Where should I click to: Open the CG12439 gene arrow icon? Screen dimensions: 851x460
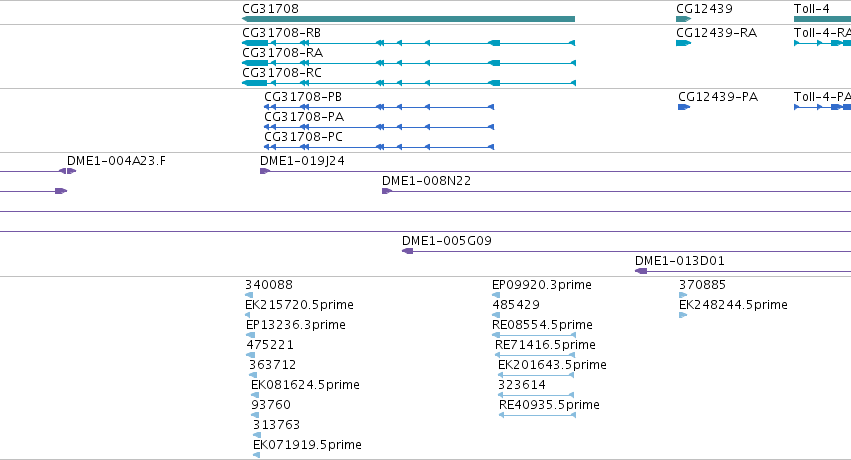(683, 19)
